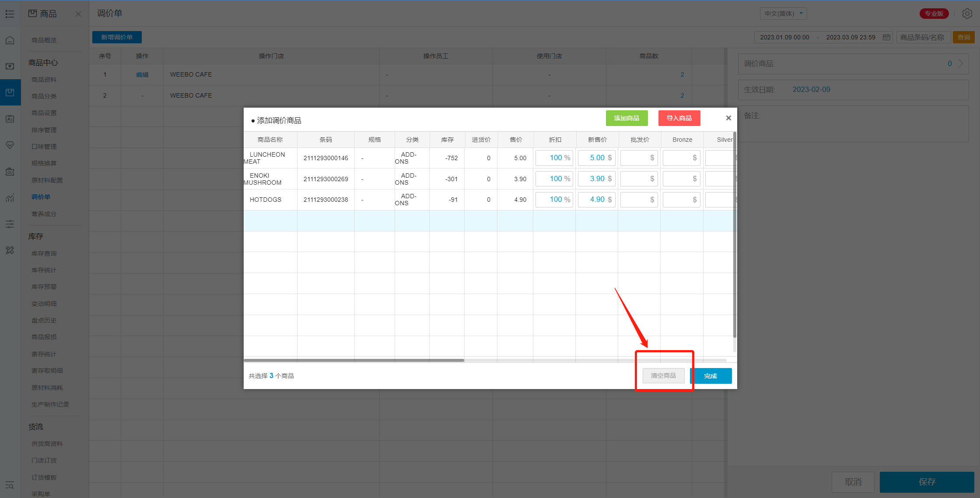
Task: Open 库存查询 menu item
Action: pyautogui.click(x=44, y=253)
